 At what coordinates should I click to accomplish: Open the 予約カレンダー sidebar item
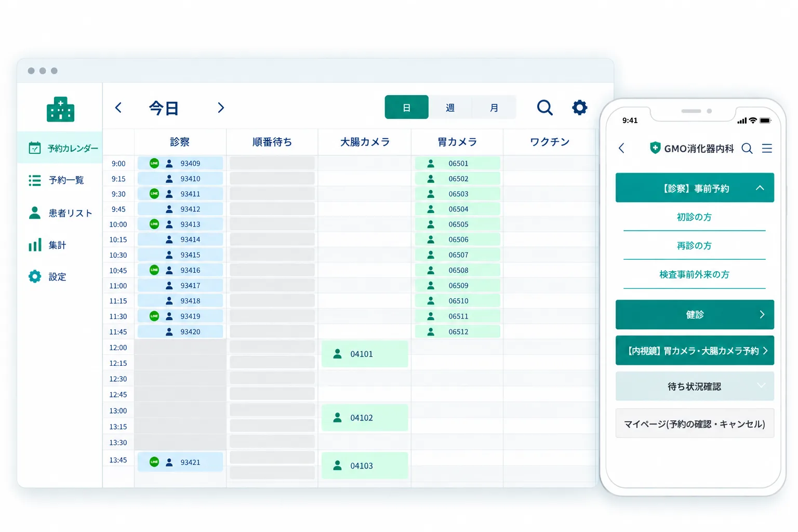pos(60,148)
